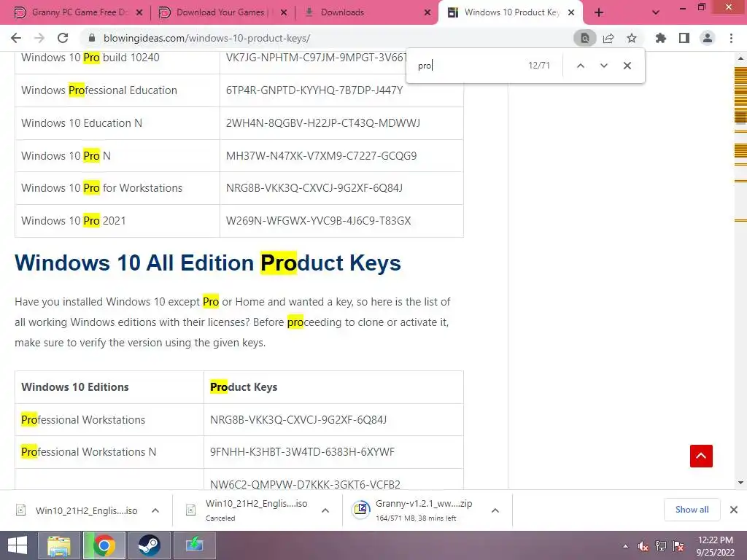Click the red scroll-to-top button
This screenshot has height=560, width=747.
click(x=701, y=456)
